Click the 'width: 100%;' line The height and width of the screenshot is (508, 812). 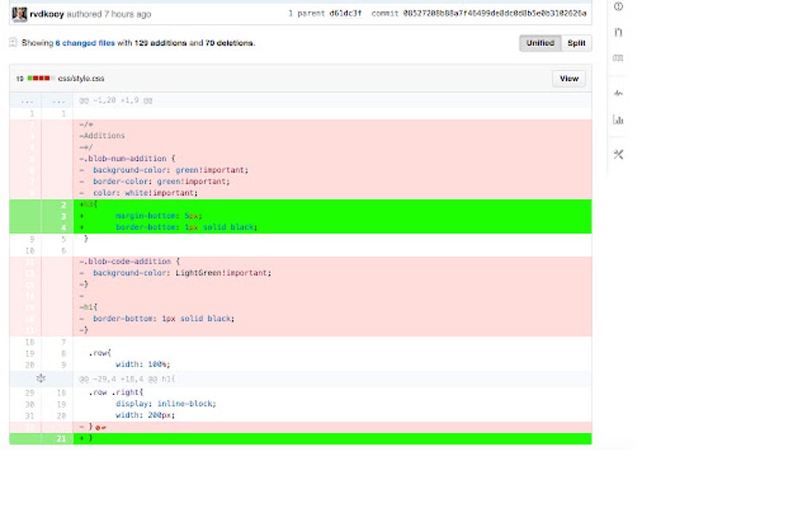click(x=143, y=365)
